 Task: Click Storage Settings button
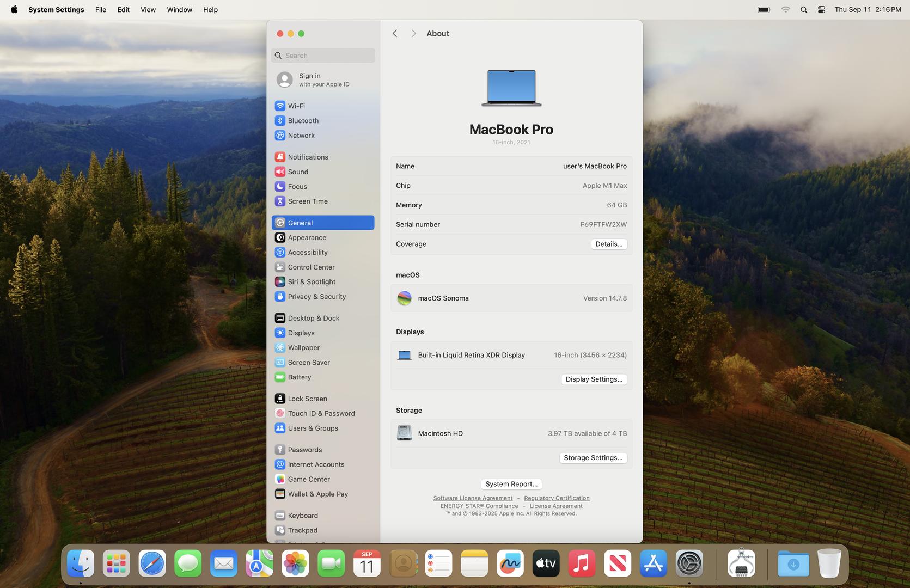(x=593, y=458)
